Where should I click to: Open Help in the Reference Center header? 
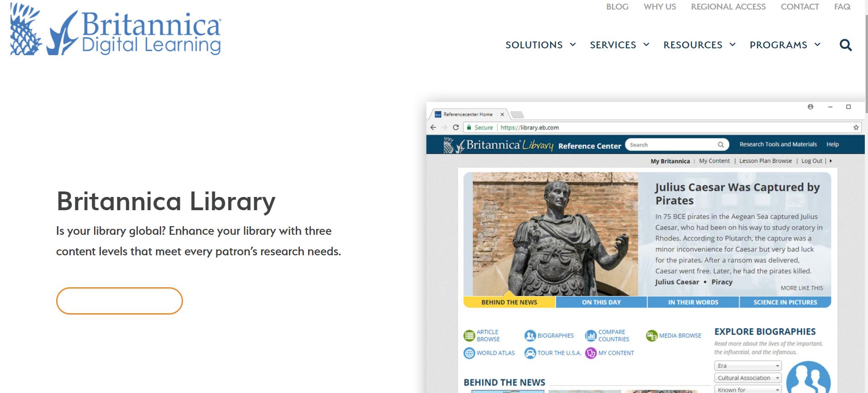(x=832, y=145)
